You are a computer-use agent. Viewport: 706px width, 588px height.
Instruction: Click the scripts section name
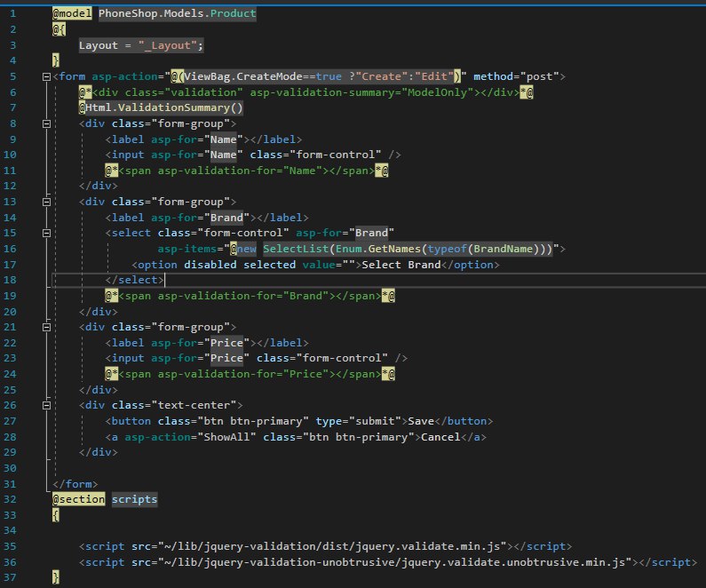coord(135,499)
